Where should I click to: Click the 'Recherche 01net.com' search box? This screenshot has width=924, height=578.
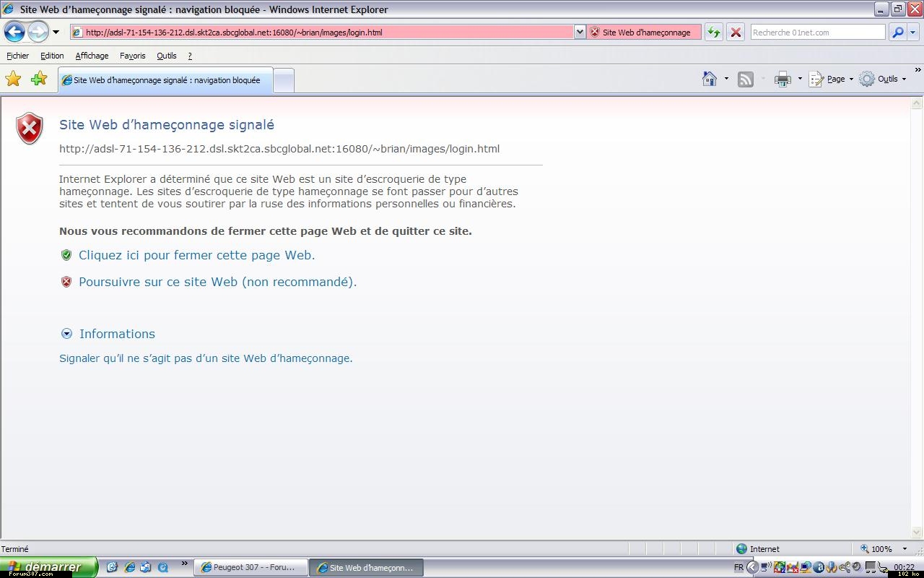[817, 32]
